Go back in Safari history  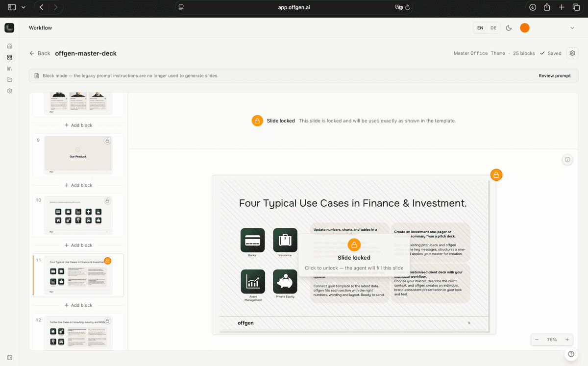(42, 7)
